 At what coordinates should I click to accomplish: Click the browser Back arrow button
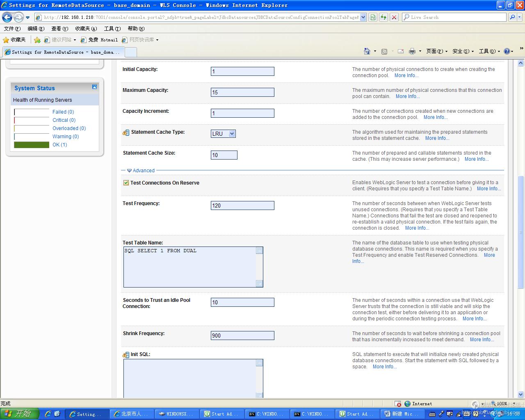pyautogui.click(x=7, y=17)
